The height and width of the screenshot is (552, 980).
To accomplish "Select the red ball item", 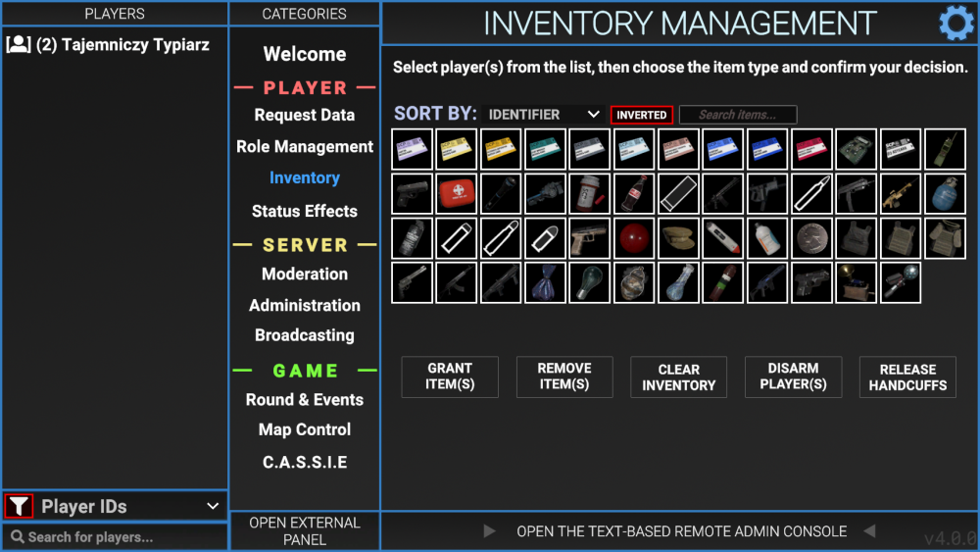I will click(x=634, y=238).
